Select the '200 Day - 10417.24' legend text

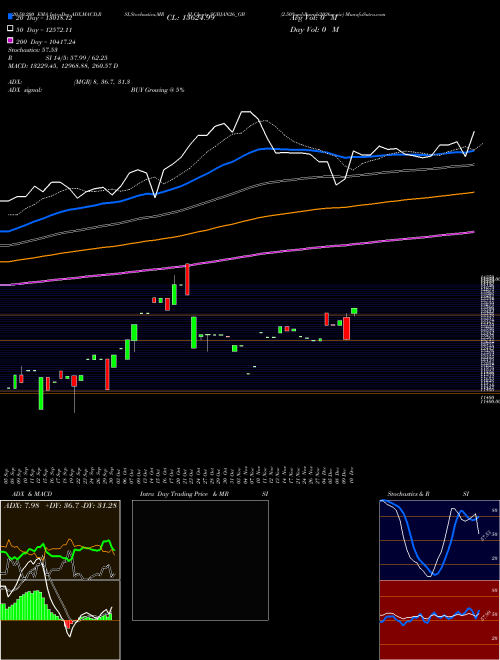tap(45, 42)
